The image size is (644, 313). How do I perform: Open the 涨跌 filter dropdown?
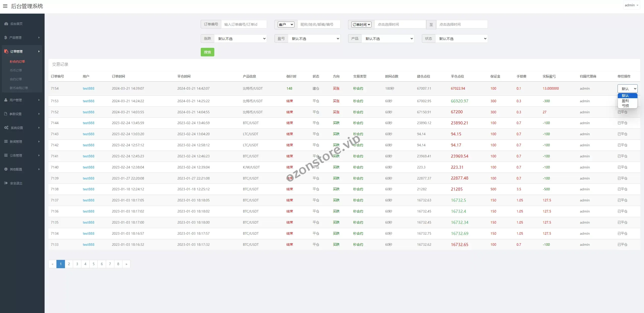(241, 39)
